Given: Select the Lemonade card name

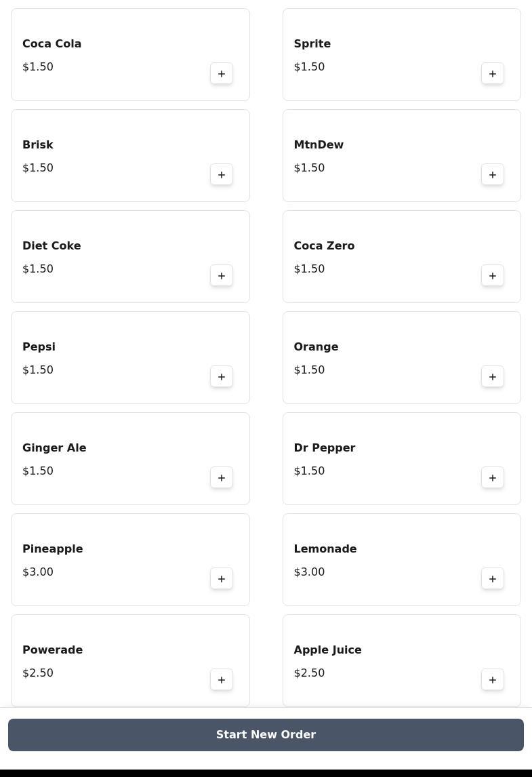Looking at the screenshot, I should pos(325,549).
